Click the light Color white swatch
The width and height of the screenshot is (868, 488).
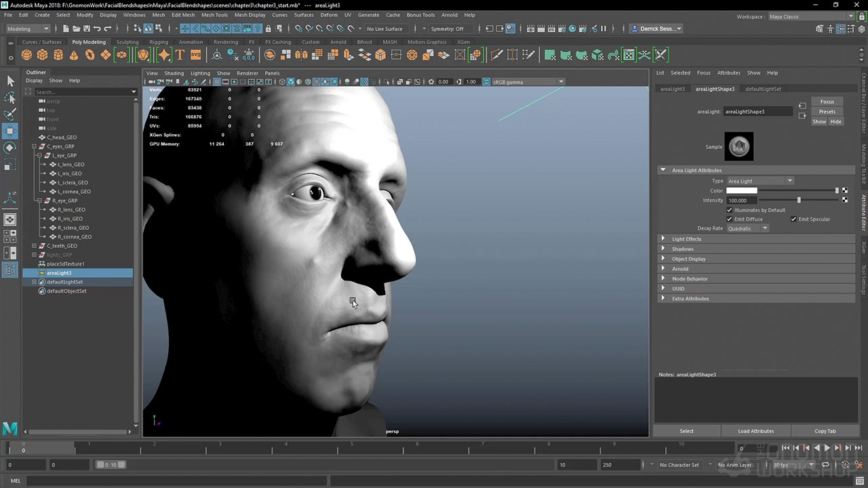click(741, 190)
